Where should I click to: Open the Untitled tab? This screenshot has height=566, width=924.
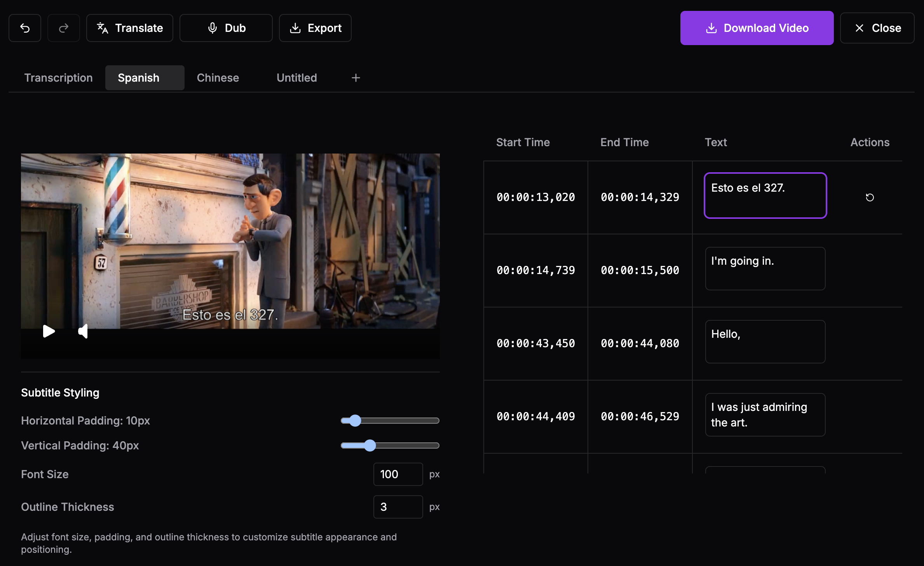click(x=297, y=78)
